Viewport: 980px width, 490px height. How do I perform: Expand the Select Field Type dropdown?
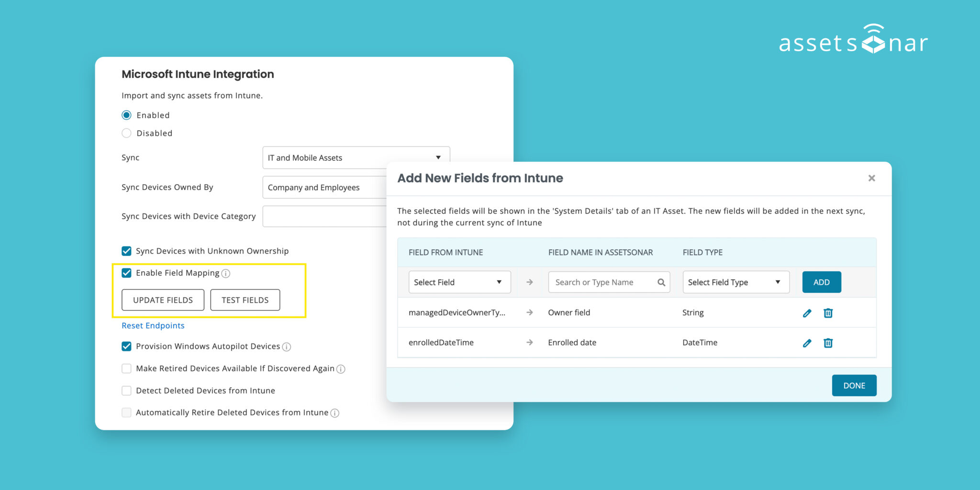tap(735, 282)
